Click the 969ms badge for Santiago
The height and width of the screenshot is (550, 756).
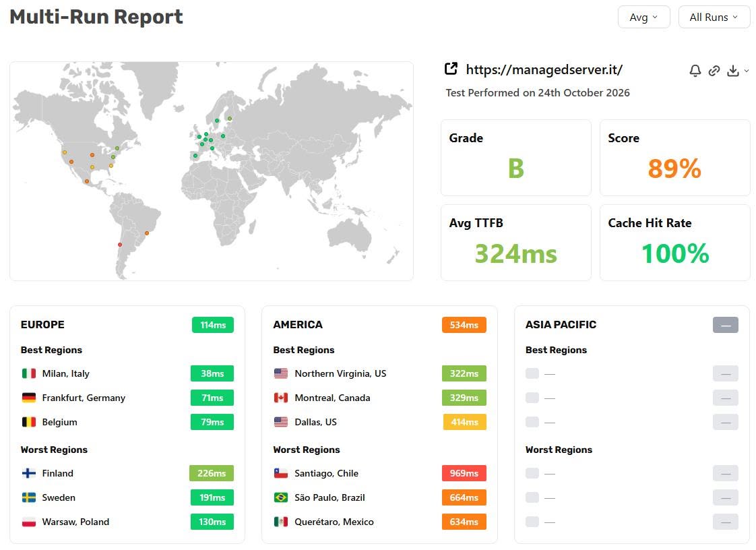point(464,473)
